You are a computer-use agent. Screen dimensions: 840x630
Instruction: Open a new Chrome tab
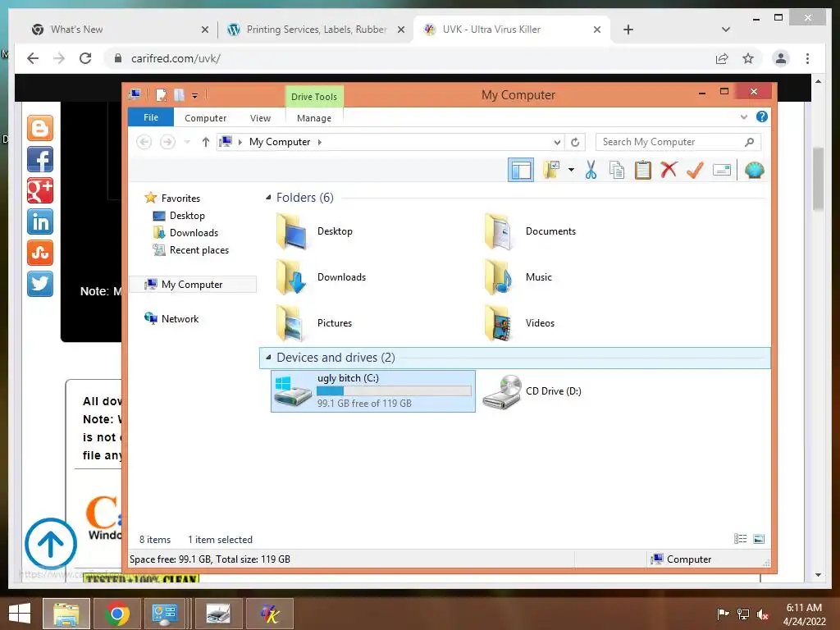tap(628, 30)
